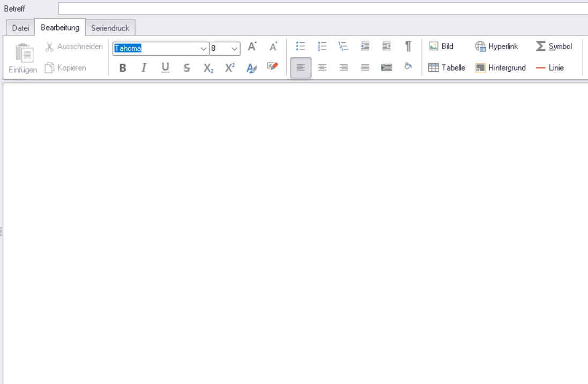Clear formatting with eraser icon

tap(273, 67)
